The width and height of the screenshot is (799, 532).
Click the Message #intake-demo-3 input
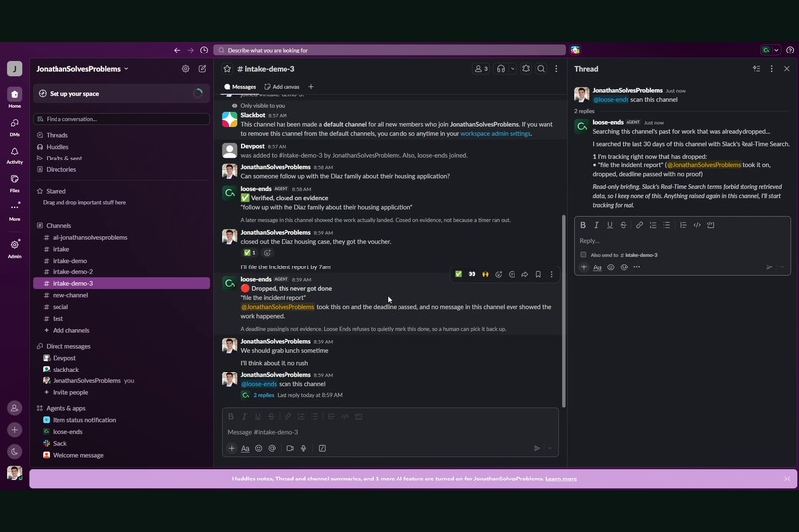click(x=390, y=432)
